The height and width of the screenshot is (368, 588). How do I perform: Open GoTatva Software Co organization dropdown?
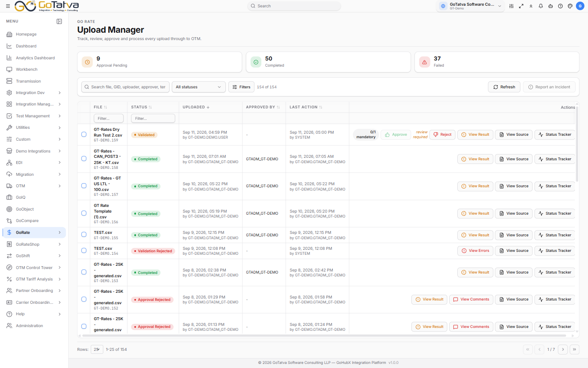pos(470,6)
